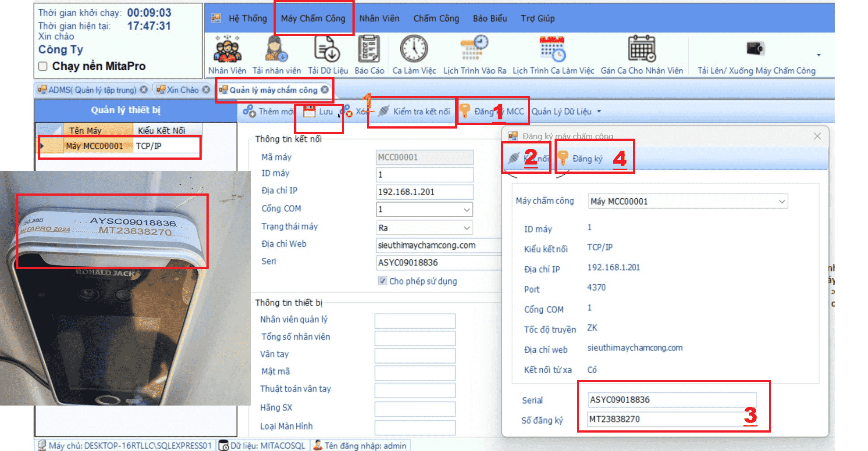Enable the Chạy nền MitaPro checkbox
This screenshot has height=451, width=868.
click(43, 66)
